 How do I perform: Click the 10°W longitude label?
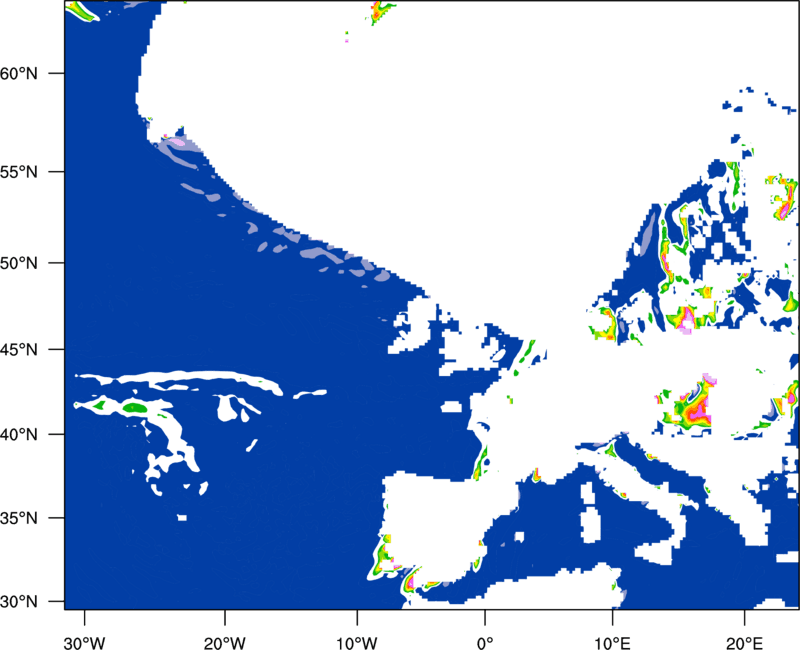pyautogui.click(x=357, y=643)
